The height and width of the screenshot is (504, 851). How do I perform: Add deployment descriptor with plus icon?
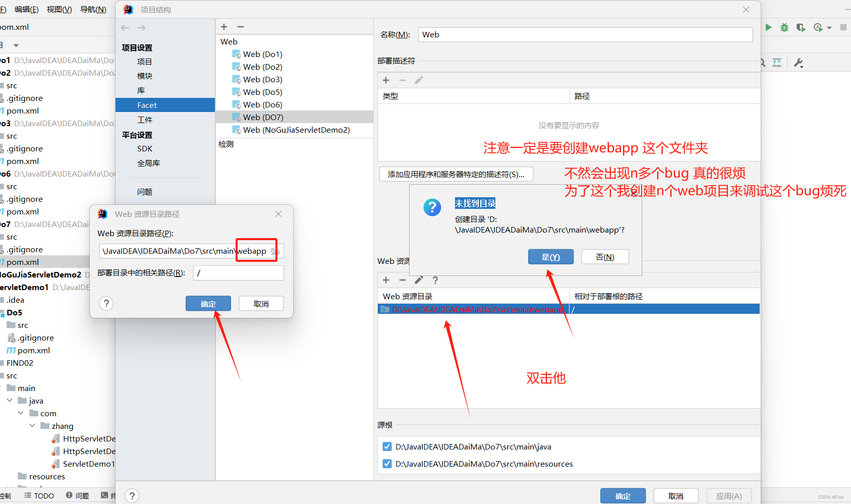[x=386, y=80]
